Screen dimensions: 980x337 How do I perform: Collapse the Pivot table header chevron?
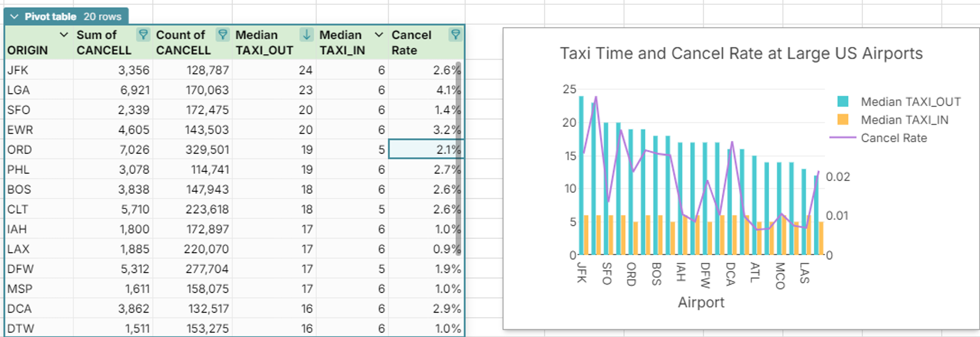pos(14,16)
